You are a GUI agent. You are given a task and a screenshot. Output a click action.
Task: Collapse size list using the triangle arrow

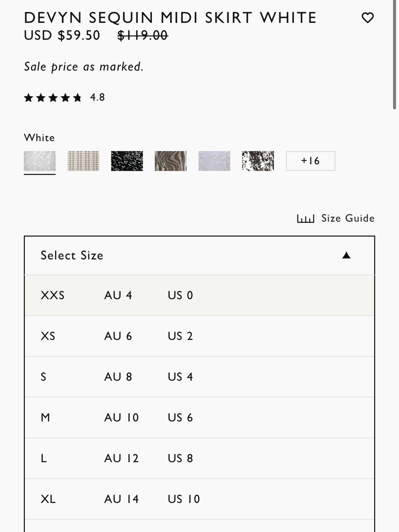[x=346, y=255]
